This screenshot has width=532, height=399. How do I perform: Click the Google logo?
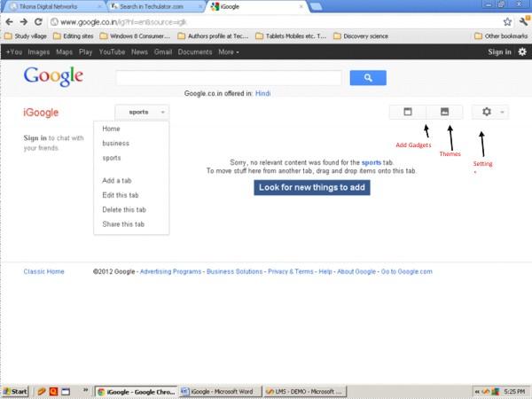click(x=53, y=76)
